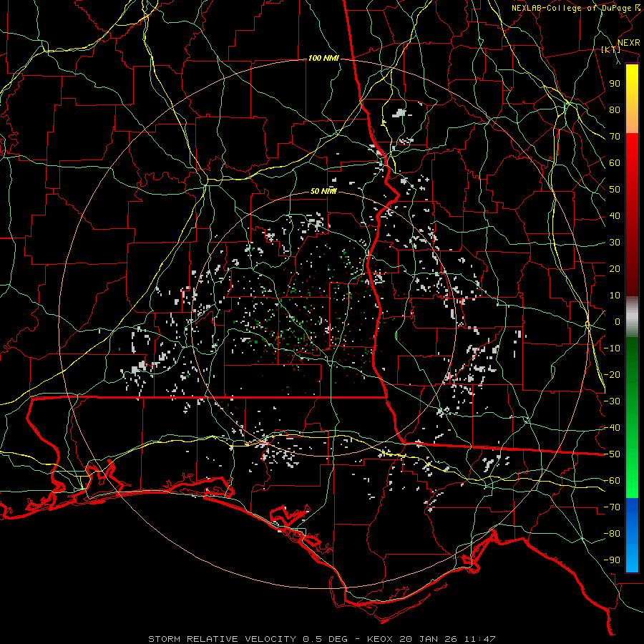Click the "-20" scale value
Image resolution: width=644 pixels, height=644 pixels.
(x=612, y=375)
